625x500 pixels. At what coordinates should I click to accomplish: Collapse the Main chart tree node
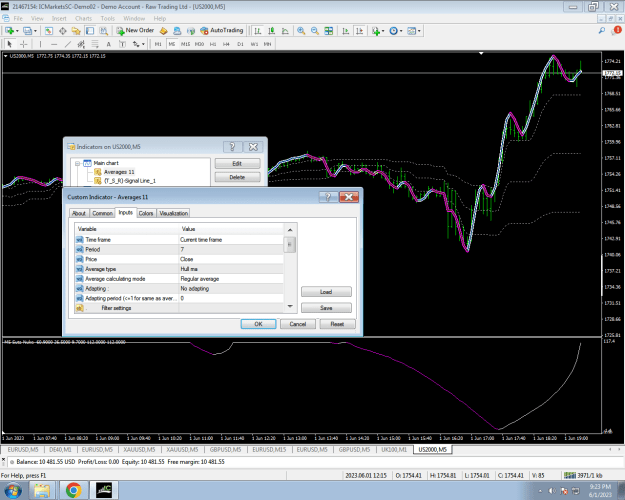click(x=78, y=163)
